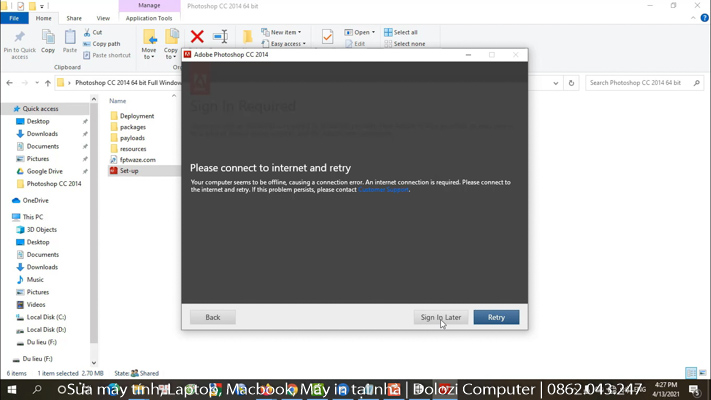Select Local Disk (C:) in navigation pane
This screenshot has height=400, width=711.
[x=46, y=317]
